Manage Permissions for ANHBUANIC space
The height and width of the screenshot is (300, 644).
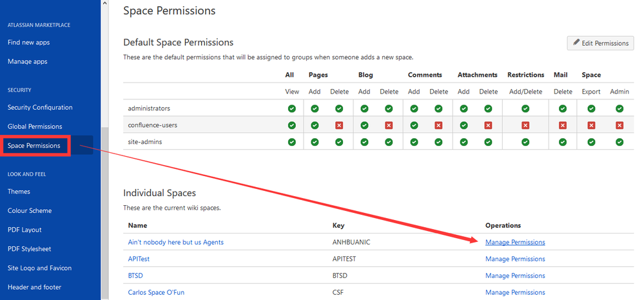pos(515,242)
